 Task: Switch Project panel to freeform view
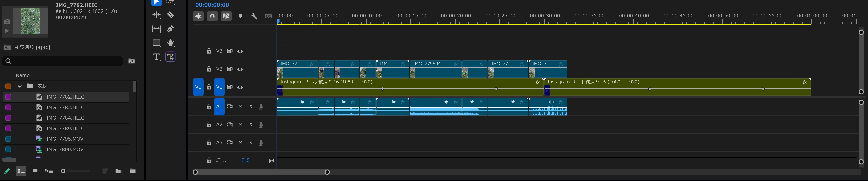coord(49,171)
